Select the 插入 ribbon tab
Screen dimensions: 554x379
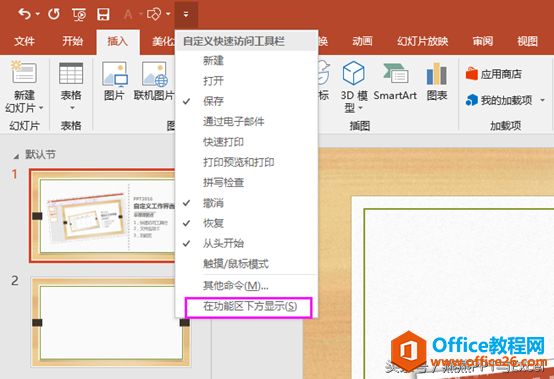click(x=118, y=41)
